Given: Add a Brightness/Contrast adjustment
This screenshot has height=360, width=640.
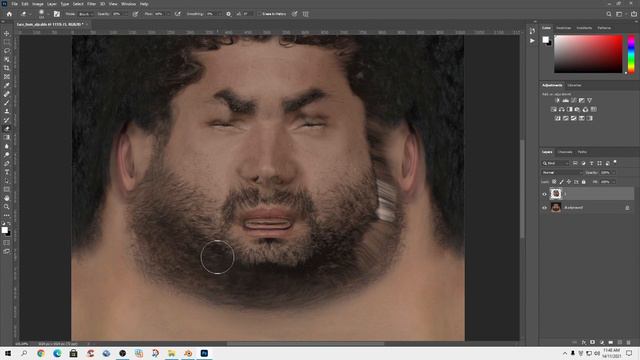Looking at the screenshot, I should click(x=558, y=100).
